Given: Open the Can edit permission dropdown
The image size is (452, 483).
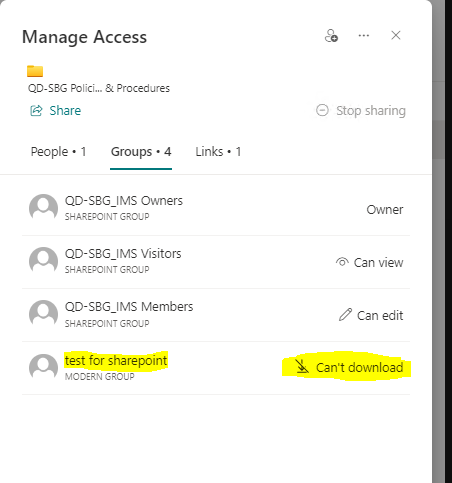Looking at the screenshot, I should [x=371, y=315].
